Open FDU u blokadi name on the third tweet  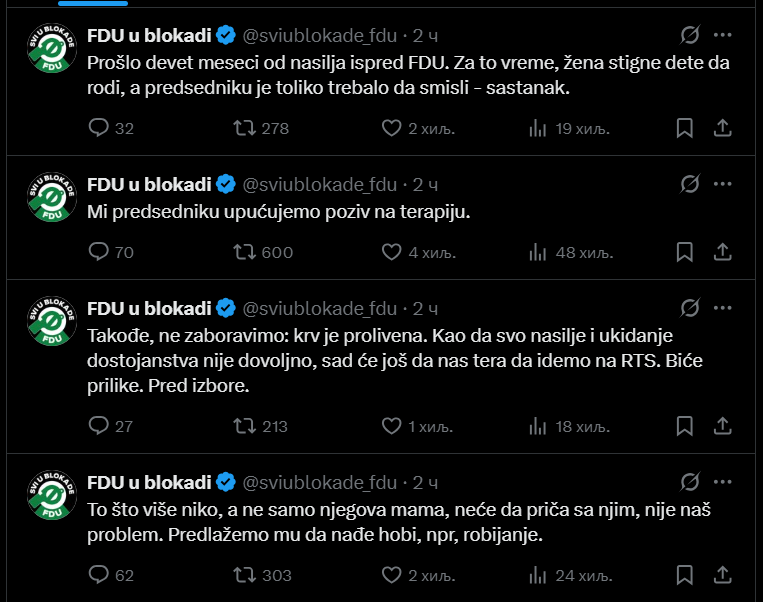pyautogui.click(x=149, y=309)
